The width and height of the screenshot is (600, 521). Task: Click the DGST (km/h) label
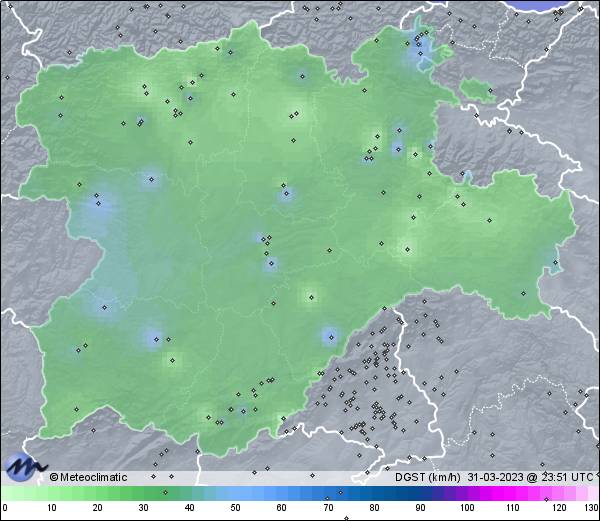pyautogui.click(x=427, y=477)
